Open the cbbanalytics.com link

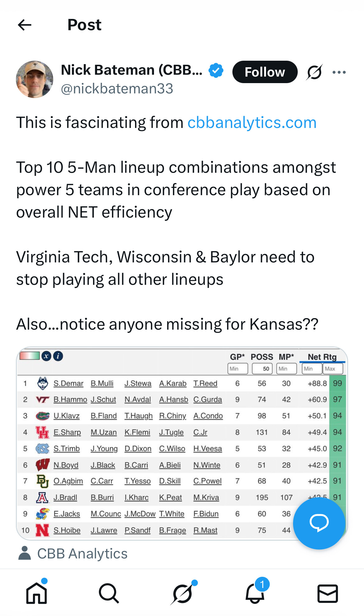pyautogui.click(x=252, y=122)
